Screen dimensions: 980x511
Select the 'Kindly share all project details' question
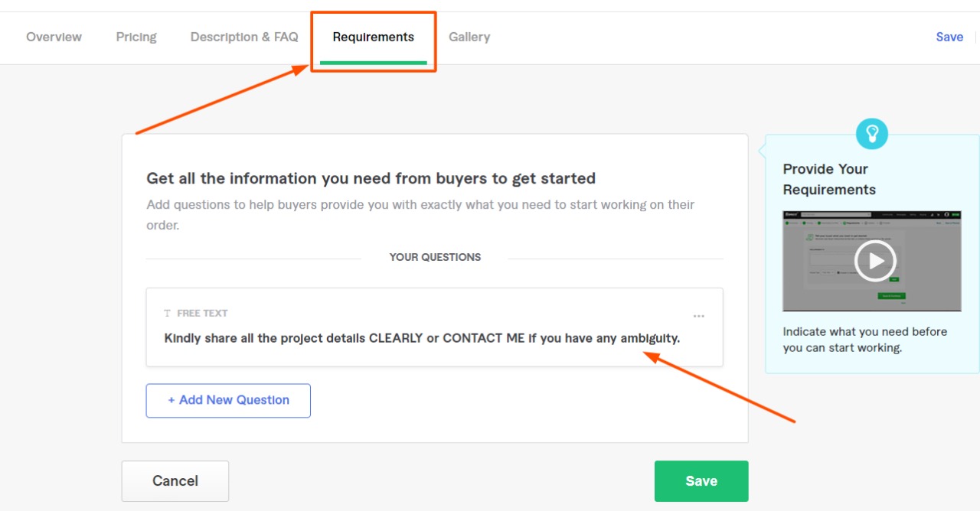pyautogui.click(x=422, y=338)
